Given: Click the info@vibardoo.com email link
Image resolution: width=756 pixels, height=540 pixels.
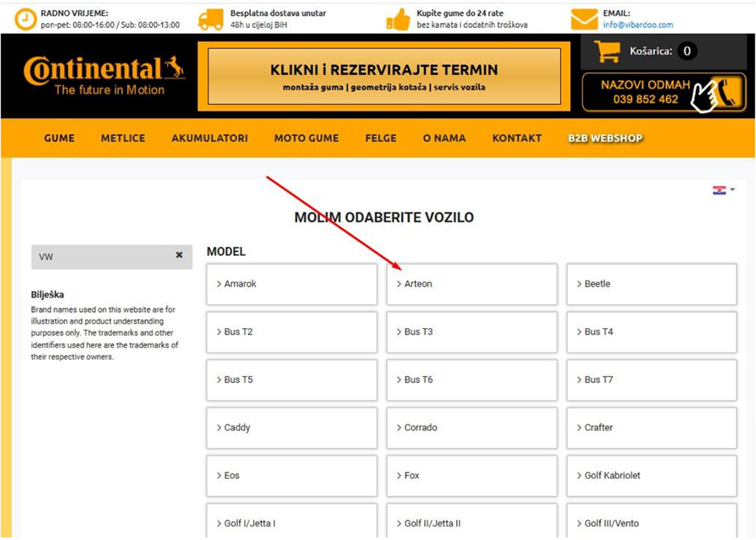Looking at the screenshot, I should point(638,25).
